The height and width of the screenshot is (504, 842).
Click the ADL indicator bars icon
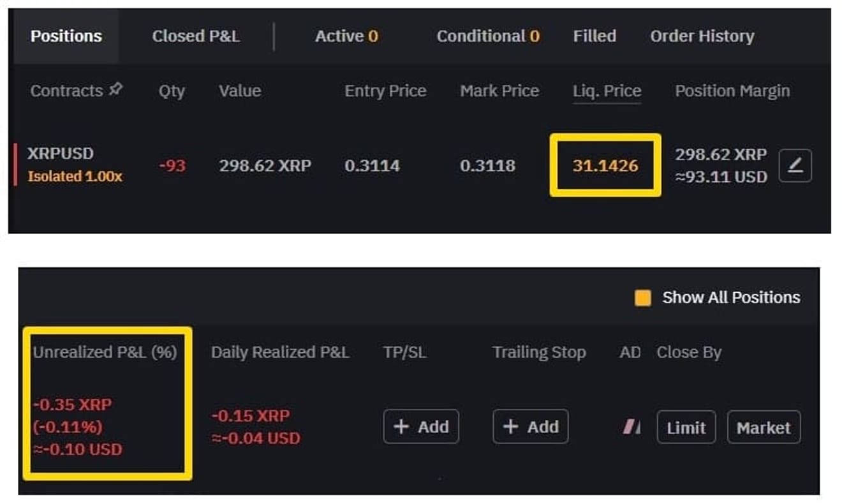631,427
